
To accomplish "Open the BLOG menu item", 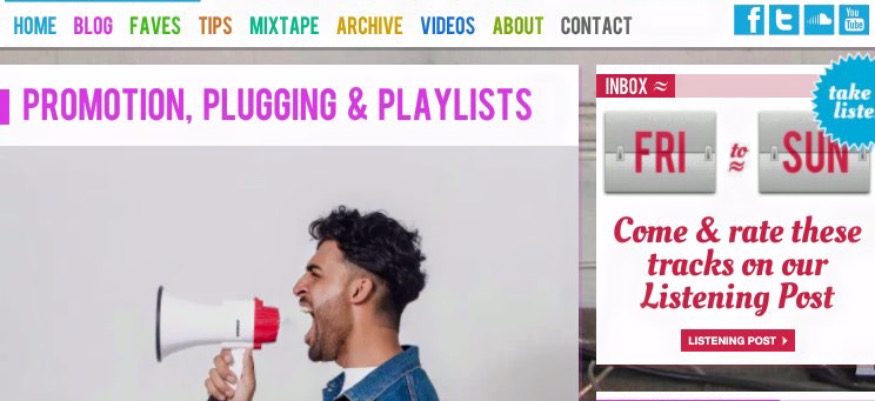I will coord(93,26).
